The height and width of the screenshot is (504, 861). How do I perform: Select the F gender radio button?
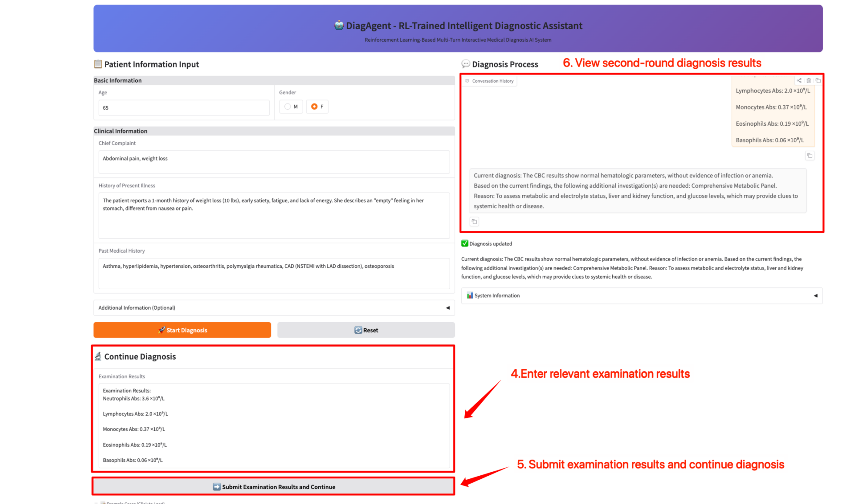[x=314, y=107]
